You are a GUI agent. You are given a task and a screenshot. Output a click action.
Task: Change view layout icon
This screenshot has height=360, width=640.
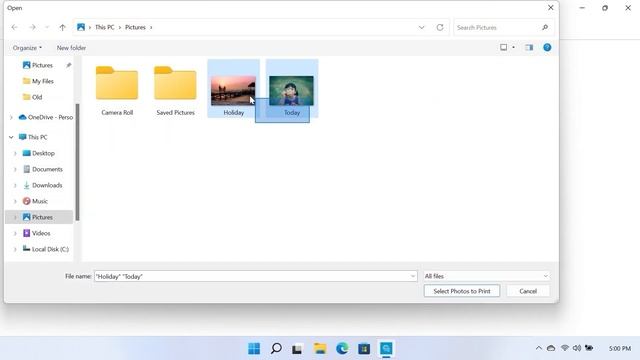click(504, 47)
